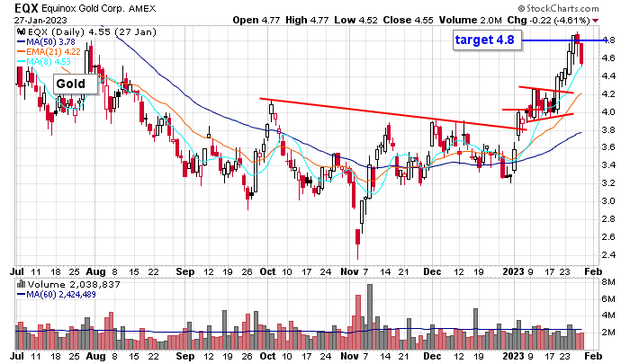Click the Oct label on price chart axis
Image resolution: width=630 pixels, height=364 pixels.
pyautogui.click(x=267, y=271)
